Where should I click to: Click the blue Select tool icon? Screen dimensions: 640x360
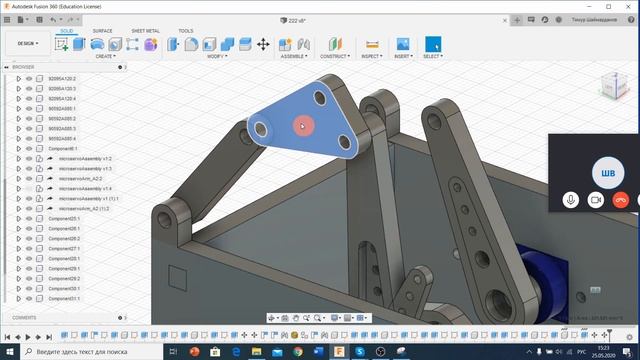click(433, 44)
